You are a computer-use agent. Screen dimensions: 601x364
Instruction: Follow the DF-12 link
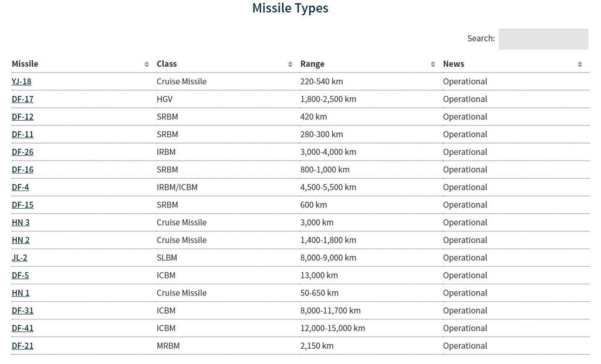pos(22,117)
